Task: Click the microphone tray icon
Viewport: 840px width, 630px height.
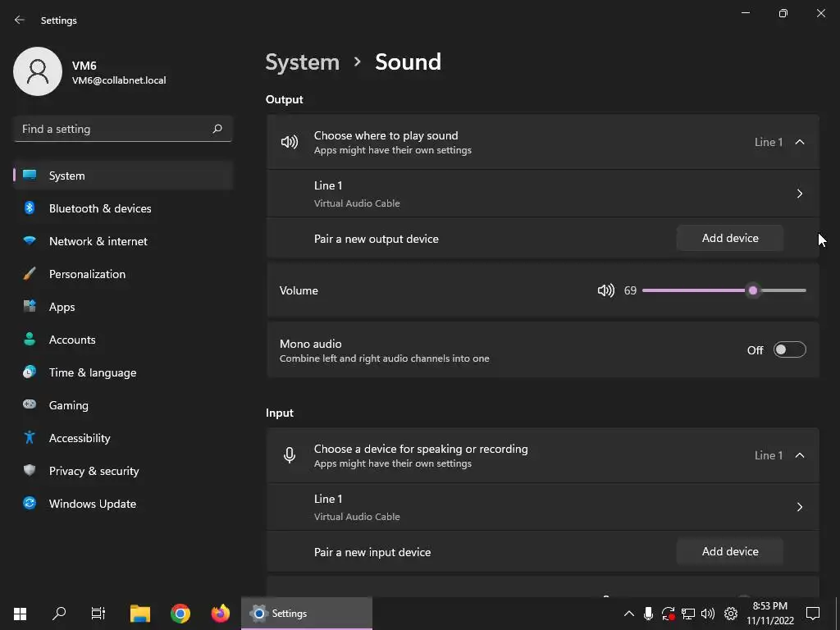Action: [x=648, y=614]
